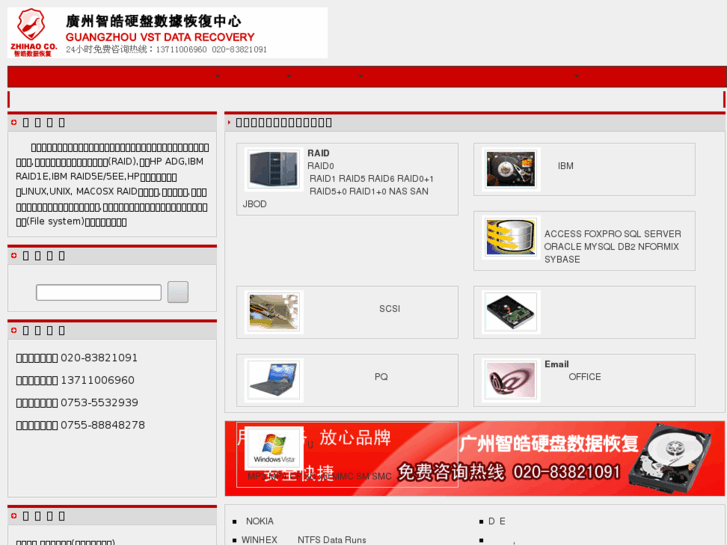The image size is (727, 545).
Task: Click the phone number 13711006960 in sidebar
Action: pos(97,380)
